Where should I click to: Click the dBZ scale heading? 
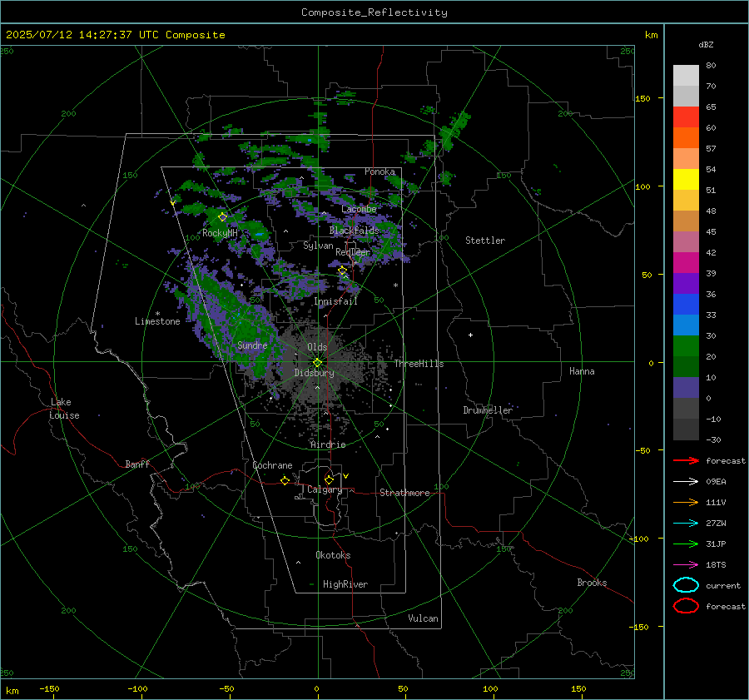[706, 44]
